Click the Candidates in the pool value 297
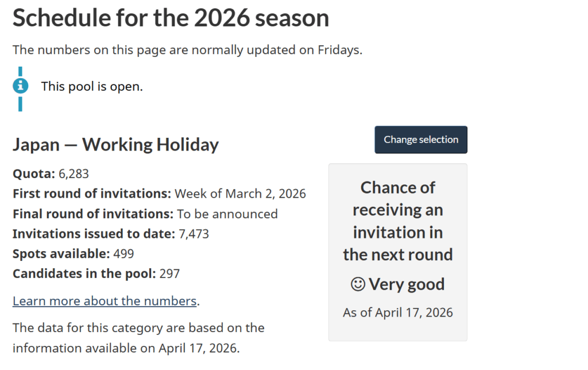Screen dimensions: 588x370 [x=169, y=273]
